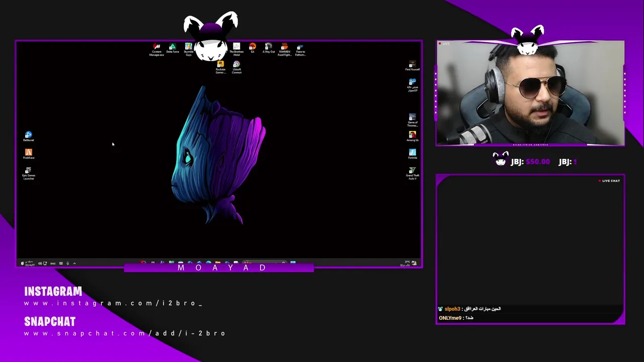644x362 pixels.
Task: Click the streamer webcam feed
Action: point(530,94)
